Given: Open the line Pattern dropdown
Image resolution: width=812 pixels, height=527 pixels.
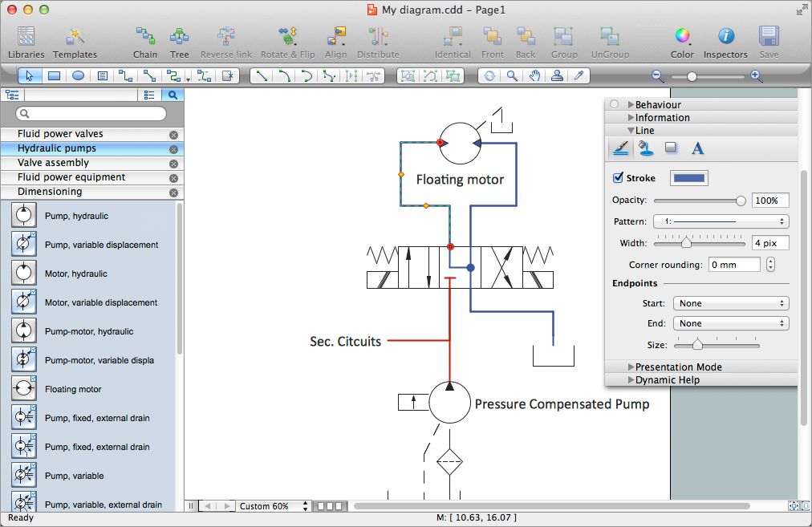Looking at the screenshot, I should click(721, 221).
